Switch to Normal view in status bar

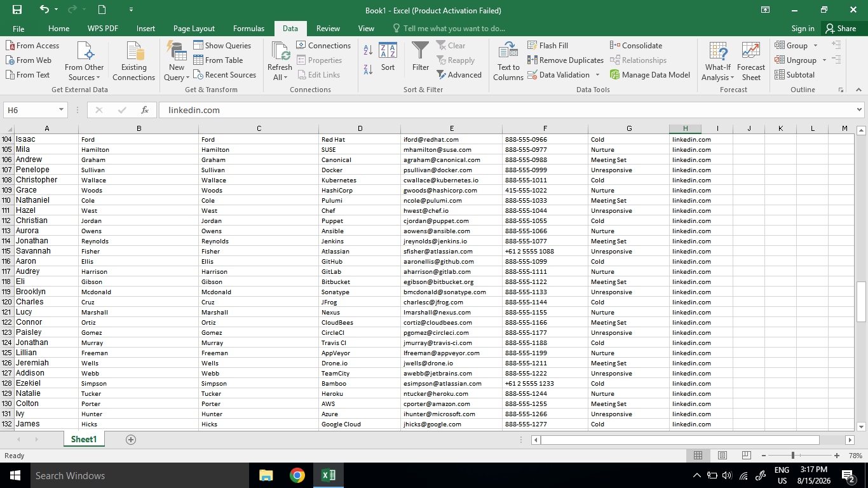click(x=698, y=456)
